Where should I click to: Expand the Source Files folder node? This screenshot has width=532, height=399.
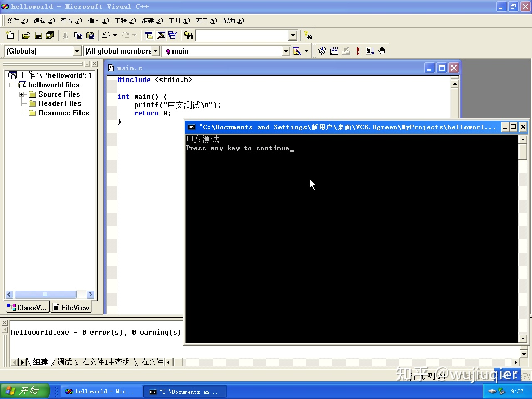click(x=21, y=95)
